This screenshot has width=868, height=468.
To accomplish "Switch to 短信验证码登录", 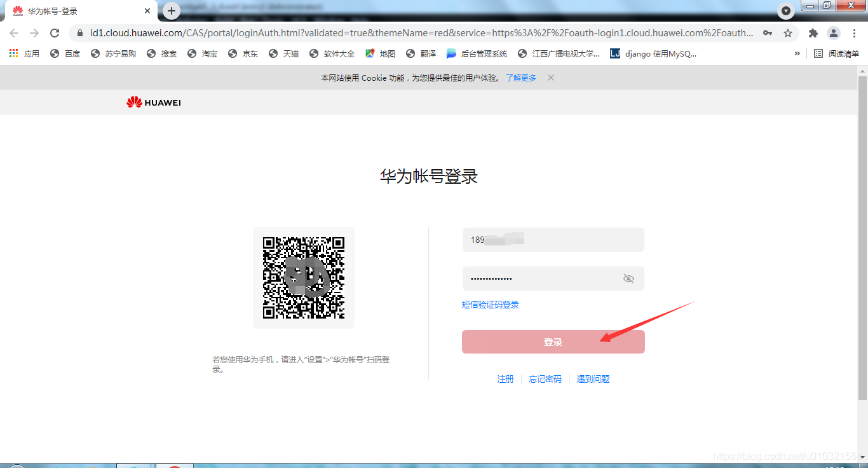I will (x=491, y=305).
